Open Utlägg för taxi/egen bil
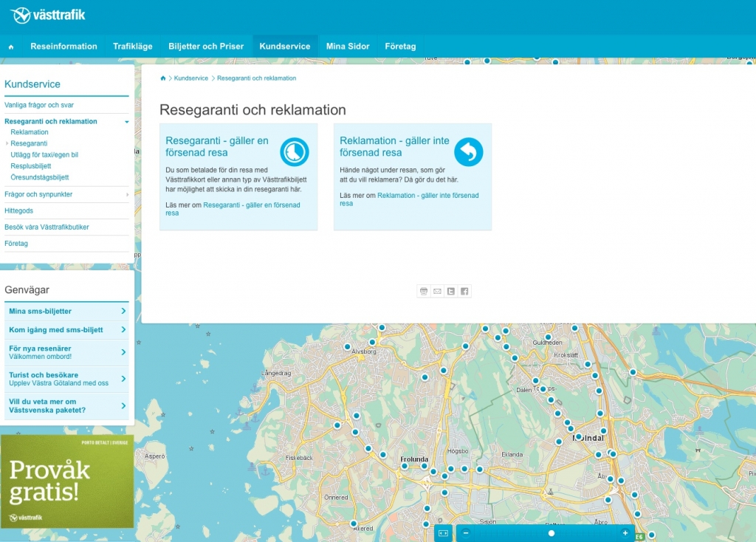The width and height of the screenshot is (756, 542). coord(44,155)
